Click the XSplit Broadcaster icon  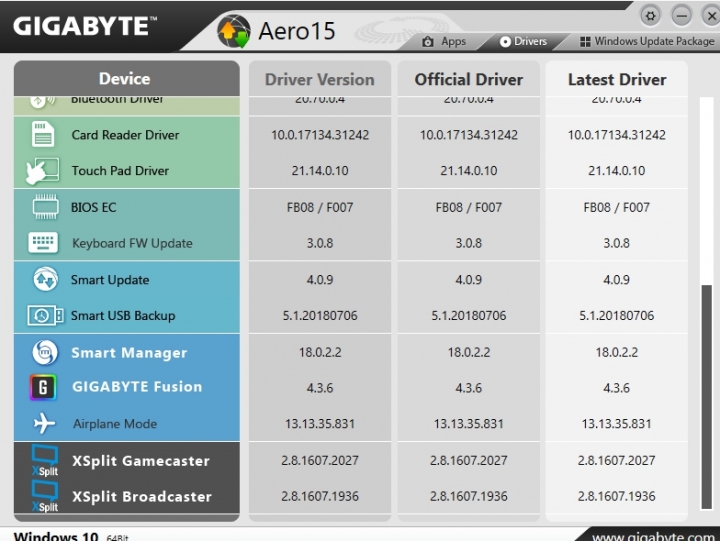tap(45, 496)
